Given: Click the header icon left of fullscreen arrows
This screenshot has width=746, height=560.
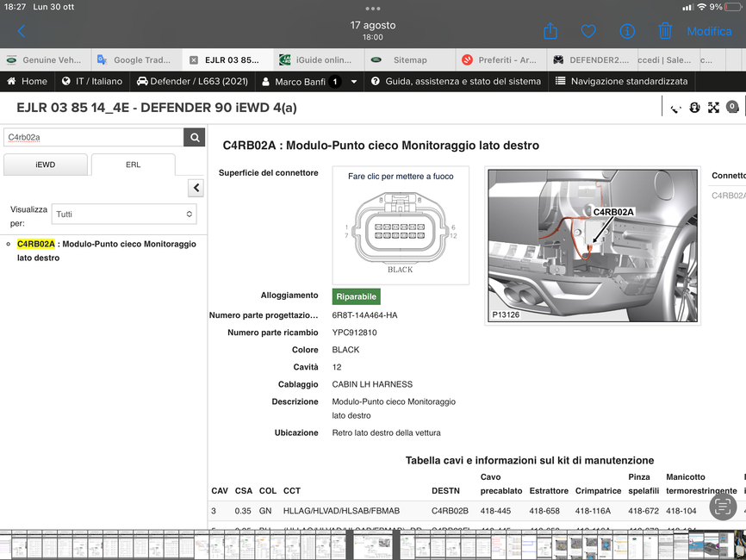Looking at the screenshot, I should (x=694, y=108).
